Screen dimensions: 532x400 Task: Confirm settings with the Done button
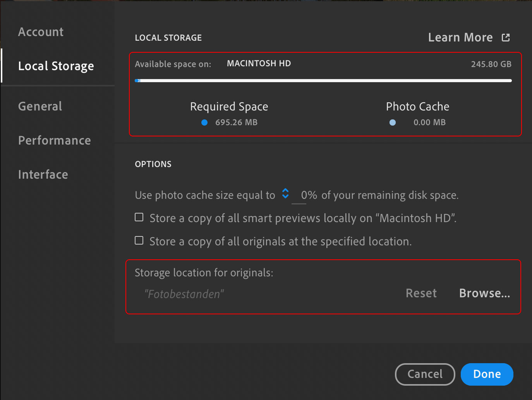coord(487,374)
